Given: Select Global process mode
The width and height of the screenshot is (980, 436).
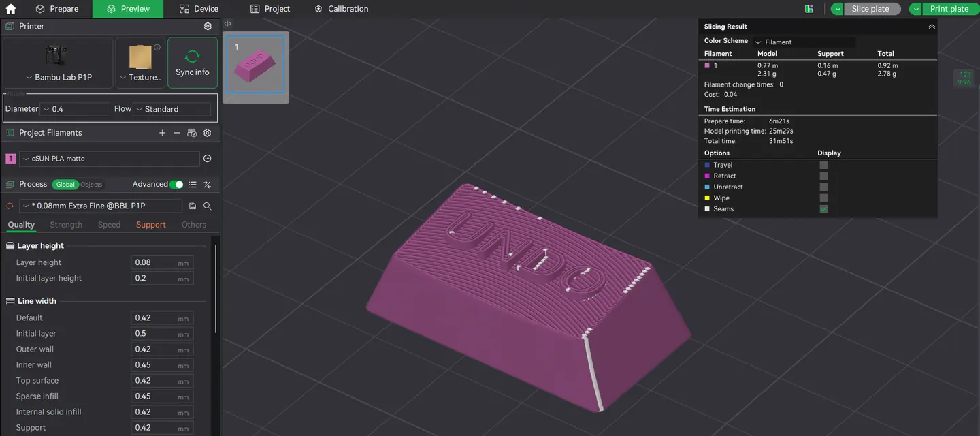Looking at the screenshot, I should (65, 185).
